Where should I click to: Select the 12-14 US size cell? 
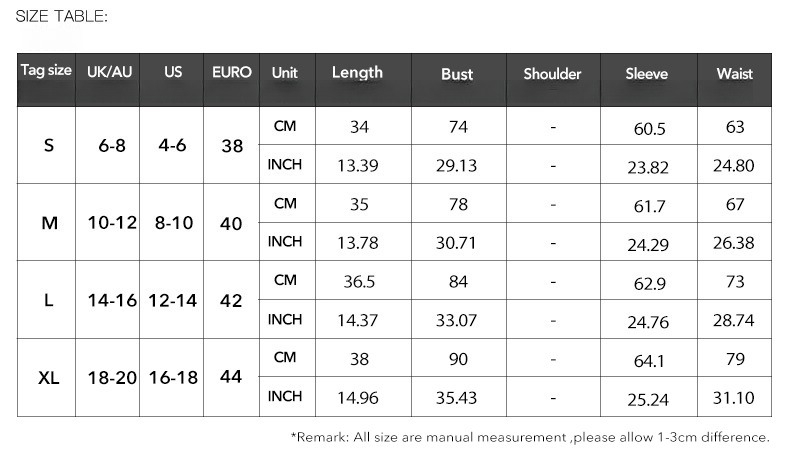click(172, 300)
